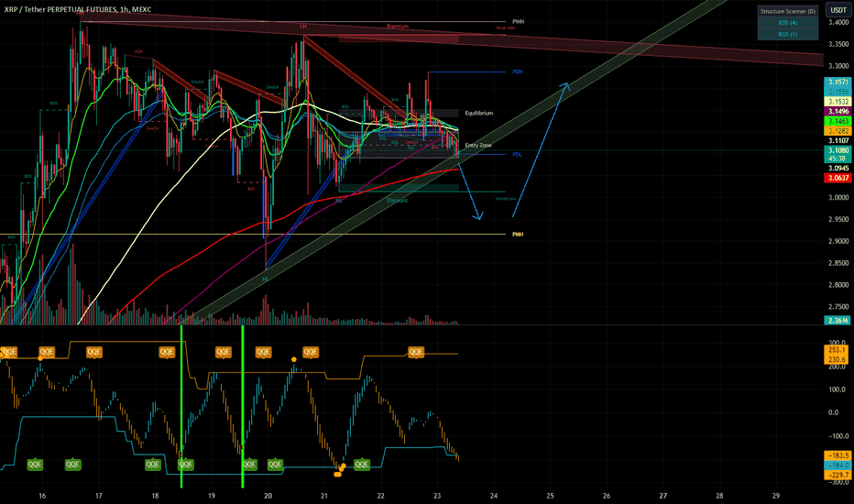Select the 3.1496 purple price tag
Viewport: 854px width, 504px height.
click(x=838, y=111)
